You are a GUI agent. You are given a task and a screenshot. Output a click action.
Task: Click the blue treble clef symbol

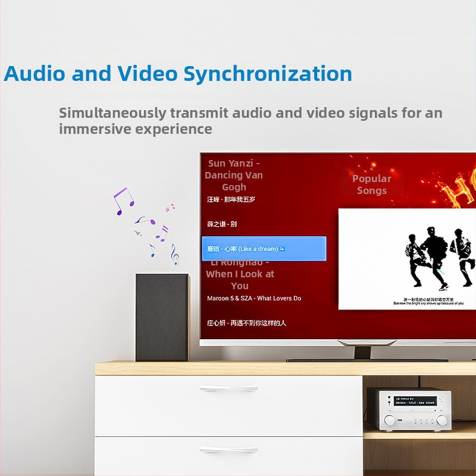tap(174, 254)
